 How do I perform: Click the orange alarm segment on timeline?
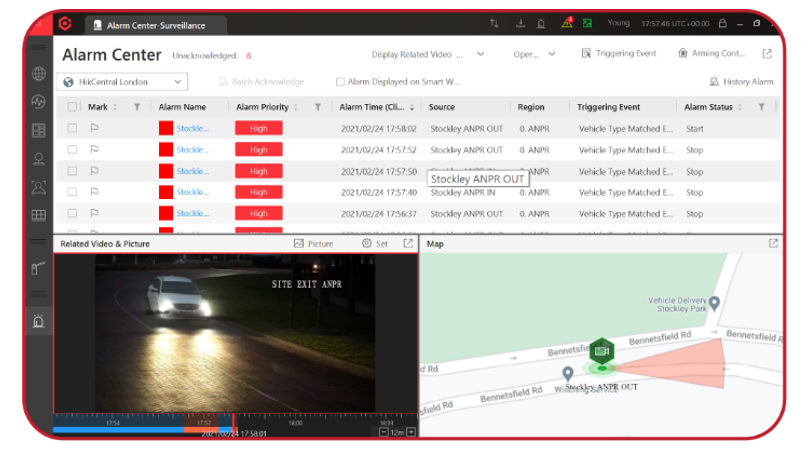(x=201, y=429)
